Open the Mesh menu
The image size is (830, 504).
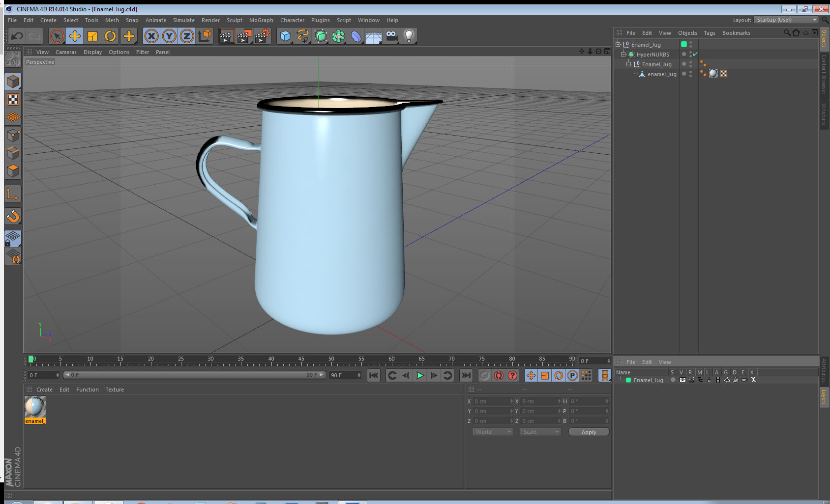[112, 20]
